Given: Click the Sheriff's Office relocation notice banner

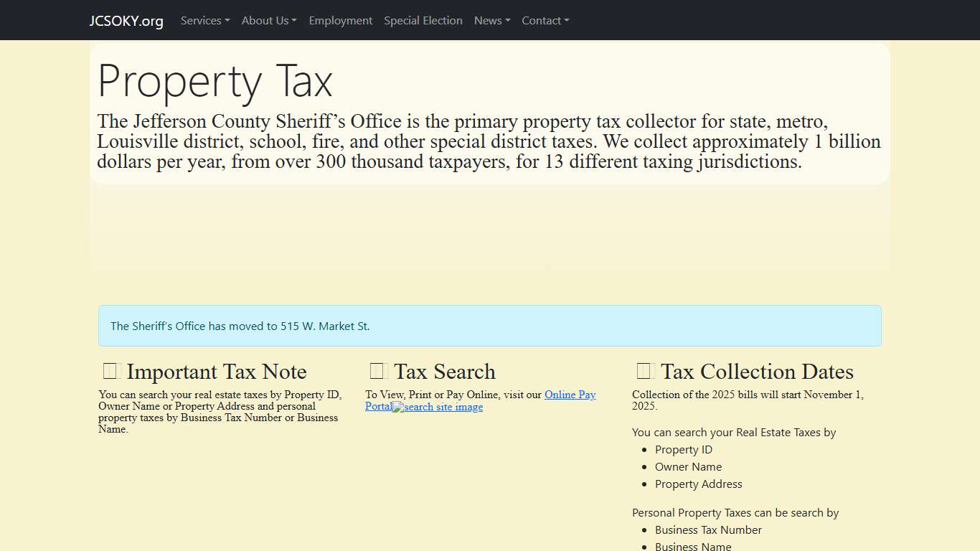Looking at the screenshot, I should [x=489, y=326].
